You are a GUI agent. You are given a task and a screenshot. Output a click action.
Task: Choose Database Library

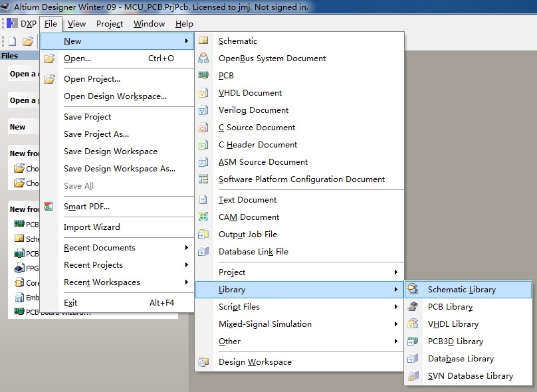[x=468, y=359]
